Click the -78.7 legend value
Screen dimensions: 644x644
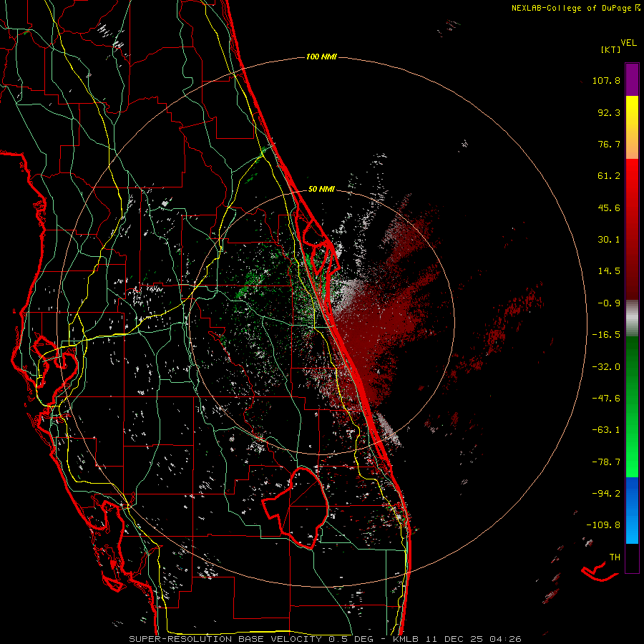tap(606, 462)
